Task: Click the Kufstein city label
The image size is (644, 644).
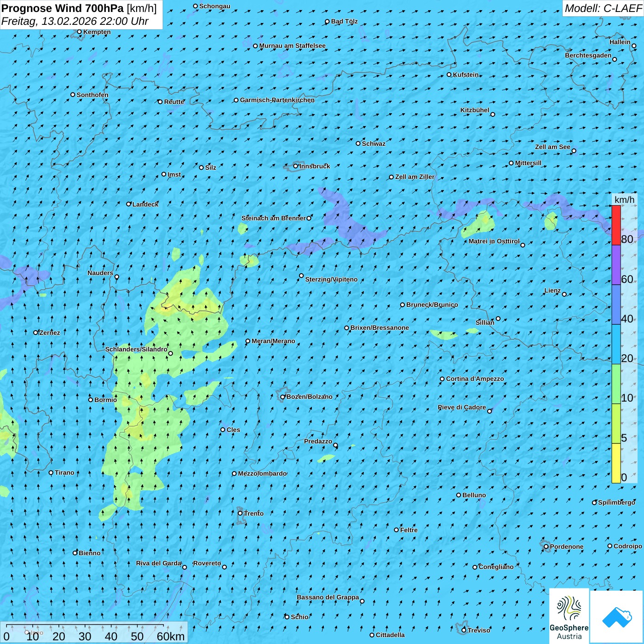Action: pyautogui.click(x=466, y=75)
